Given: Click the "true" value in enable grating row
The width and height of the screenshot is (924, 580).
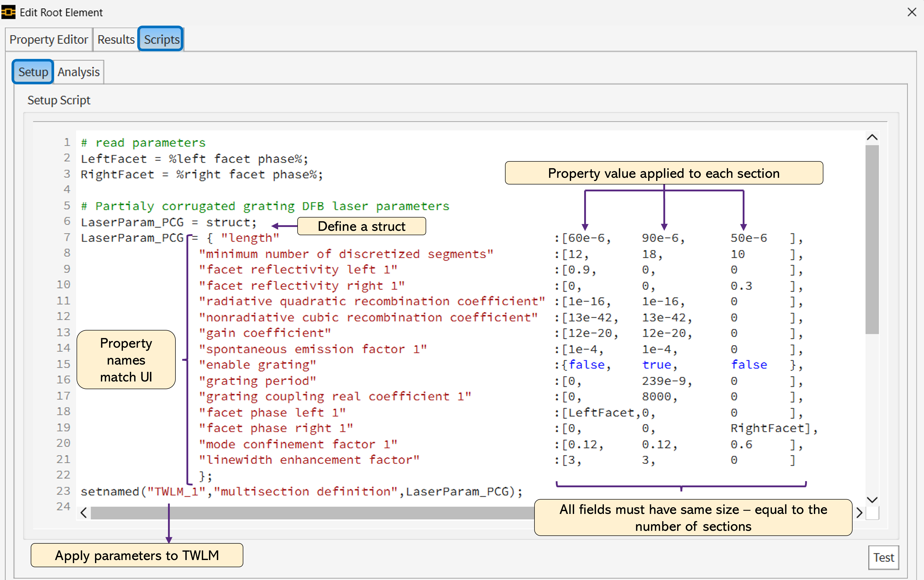Looking at the screenshot, I should coord(657,365).
